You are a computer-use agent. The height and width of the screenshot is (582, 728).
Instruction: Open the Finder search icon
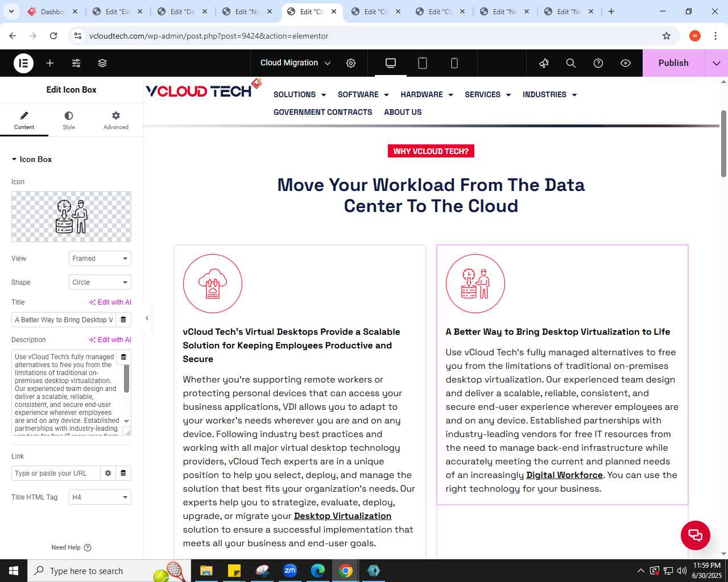[571, 63]
